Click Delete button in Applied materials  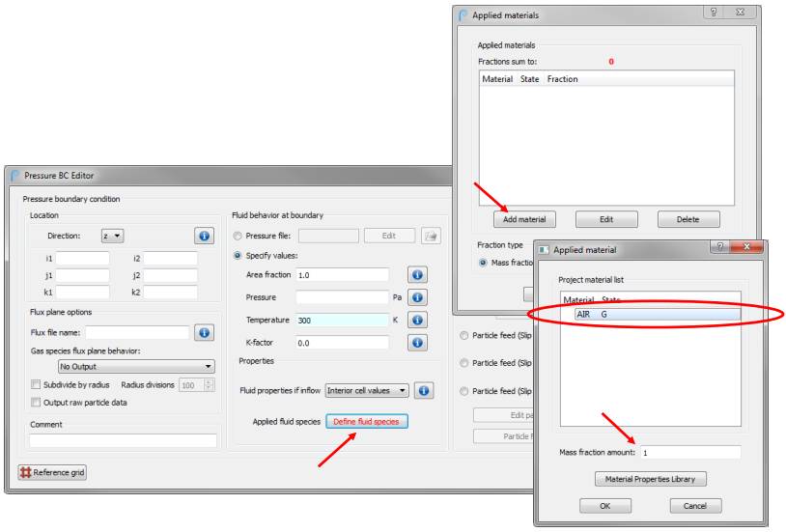[688, 219]
